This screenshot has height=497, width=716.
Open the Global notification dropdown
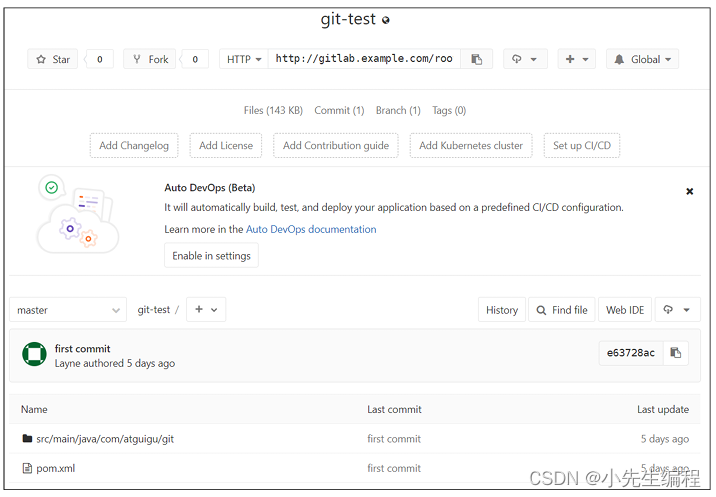pyautogui.click(x=642, y=59)
